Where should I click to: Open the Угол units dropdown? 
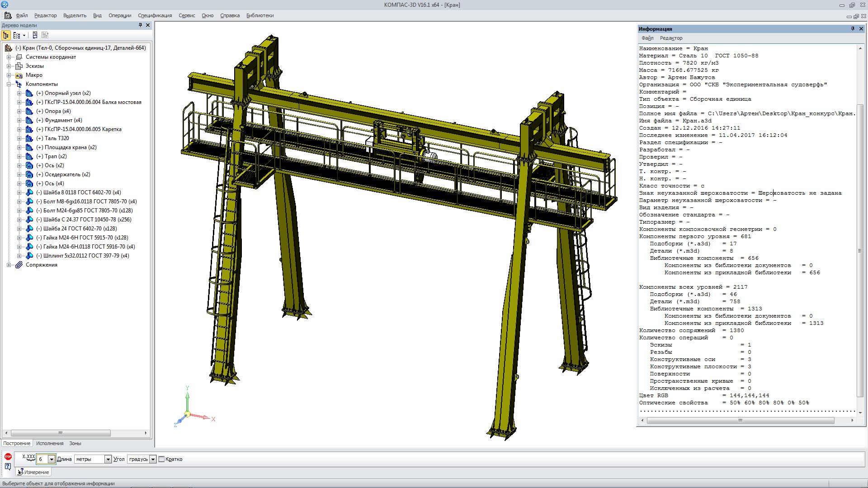(153, 459)
